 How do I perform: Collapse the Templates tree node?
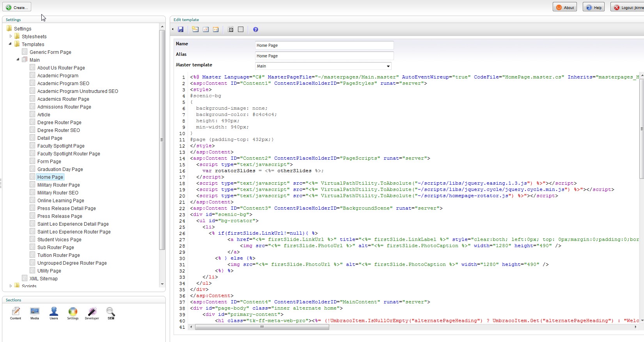(x=10, y=44)
